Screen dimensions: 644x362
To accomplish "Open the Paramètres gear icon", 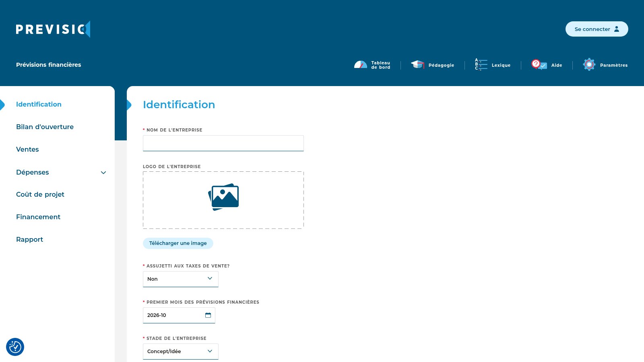I will (x=589, y=64).
